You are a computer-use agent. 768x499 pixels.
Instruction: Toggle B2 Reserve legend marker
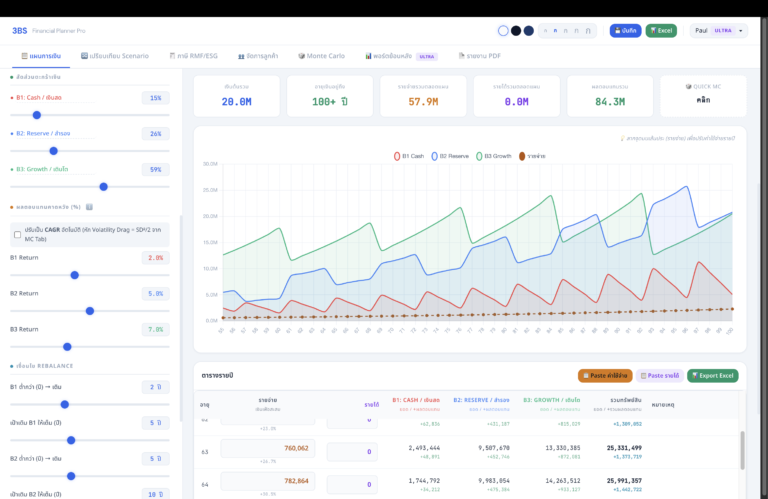click(434, 156)
